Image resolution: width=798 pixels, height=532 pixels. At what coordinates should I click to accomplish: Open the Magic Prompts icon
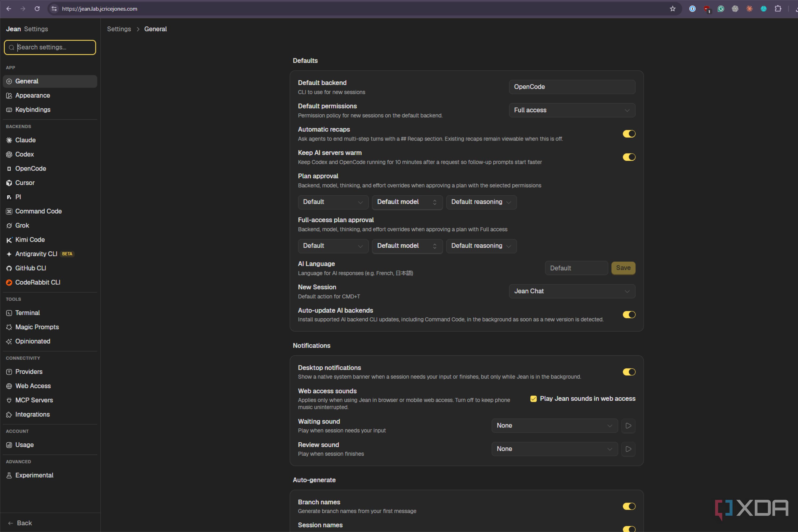[9, 327]
